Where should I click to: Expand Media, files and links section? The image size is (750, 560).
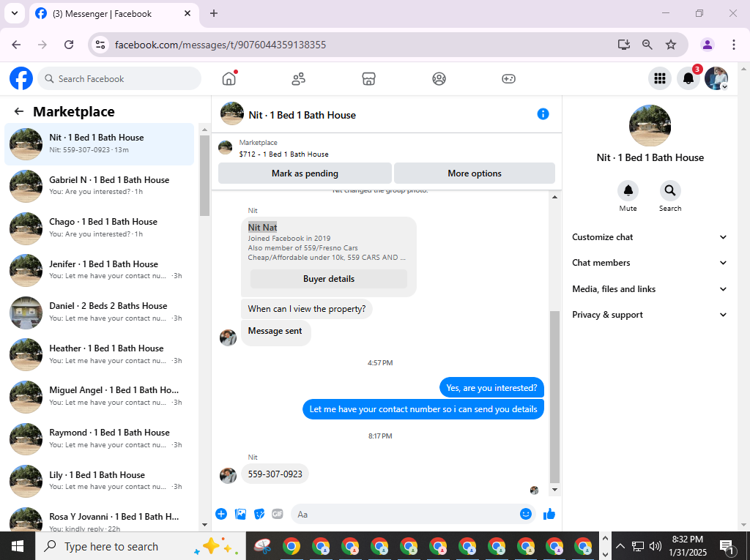650,289
